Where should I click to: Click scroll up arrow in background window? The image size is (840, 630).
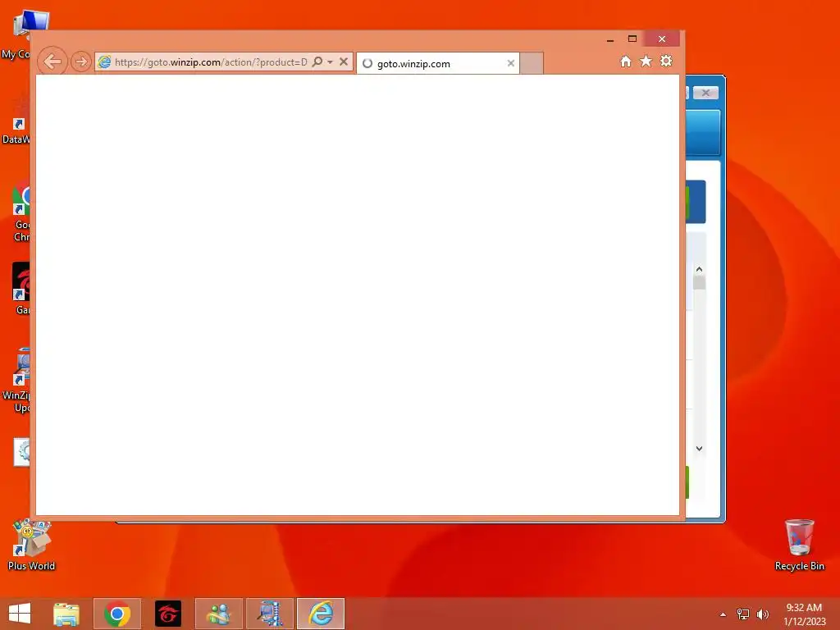coord(699,269)
